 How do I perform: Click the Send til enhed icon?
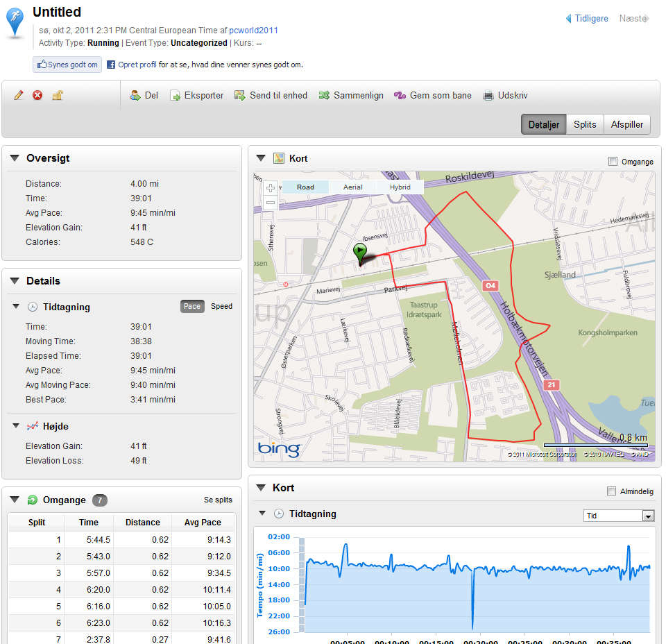tap(240, 96)
